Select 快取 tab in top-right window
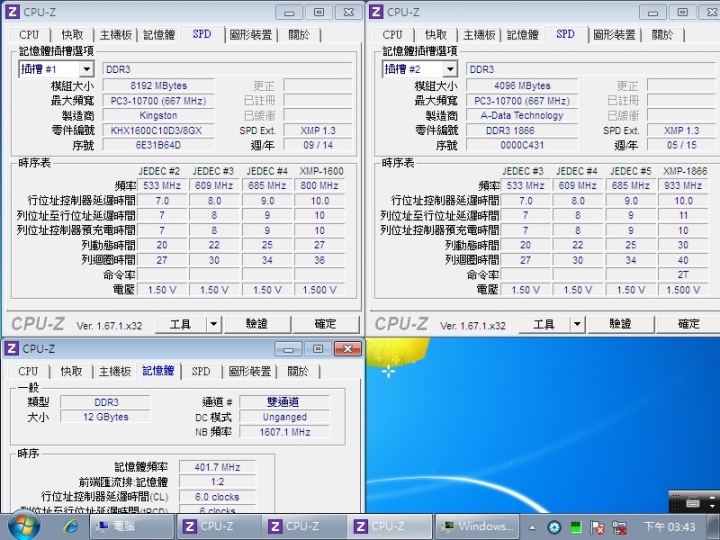This screenshot has height=540, width=720. coord(436,35)
